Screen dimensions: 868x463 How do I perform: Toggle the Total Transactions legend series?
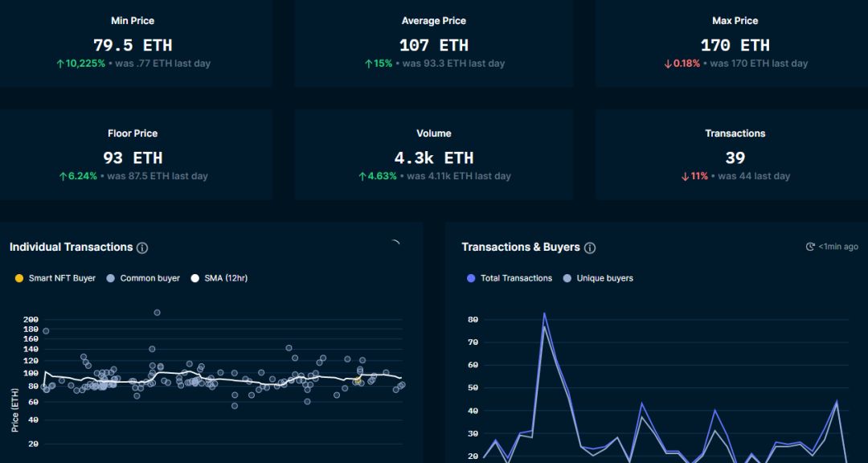(x=510, y=278)
